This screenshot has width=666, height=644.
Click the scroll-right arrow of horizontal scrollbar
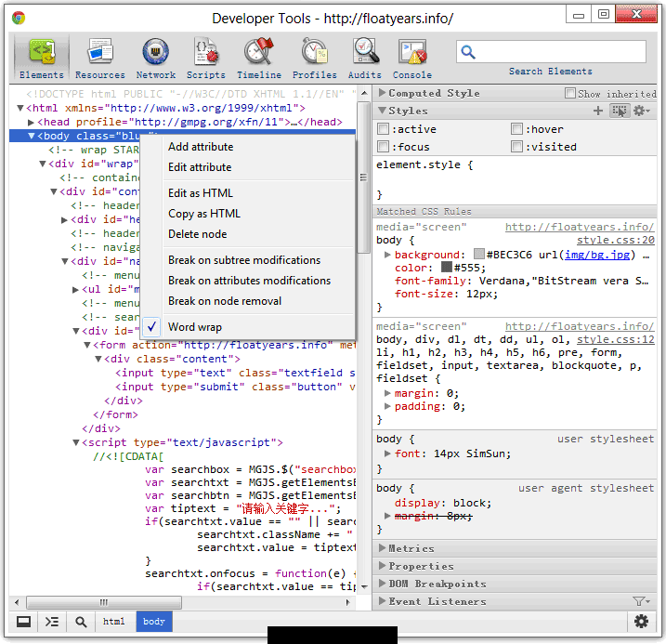coord(348,602)
